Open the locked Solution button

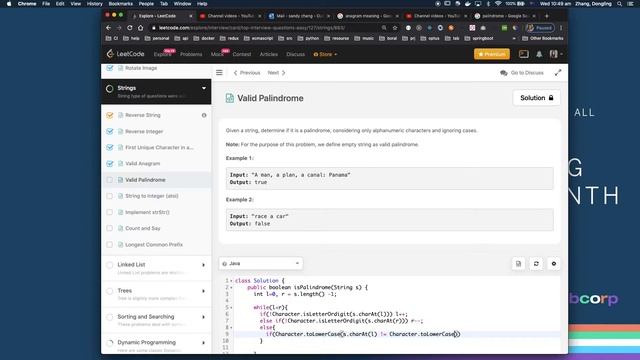click(536, 98)
